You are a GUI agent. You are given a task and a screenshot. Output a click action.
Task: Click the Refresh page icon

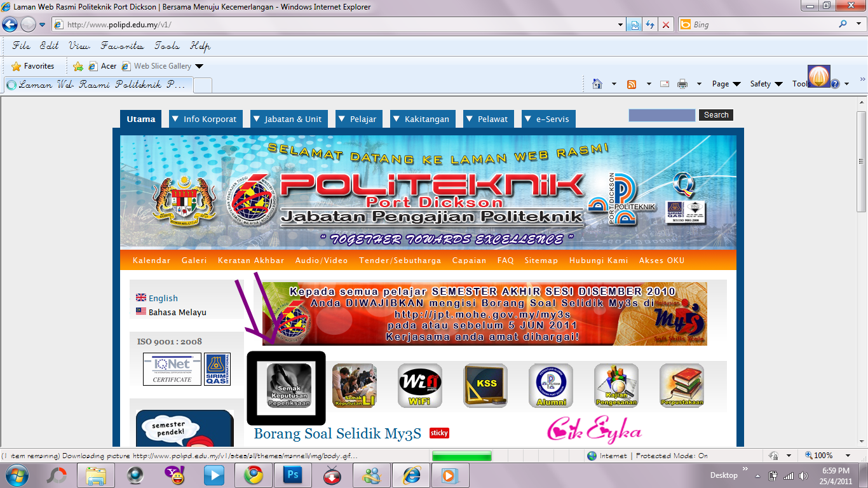(x=650, y=25)
